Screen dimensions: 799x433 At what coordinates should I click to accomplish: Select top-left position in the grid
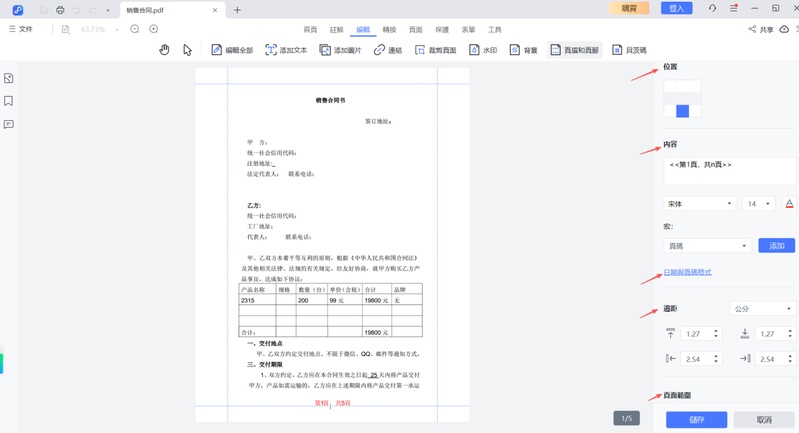(670, 86)
